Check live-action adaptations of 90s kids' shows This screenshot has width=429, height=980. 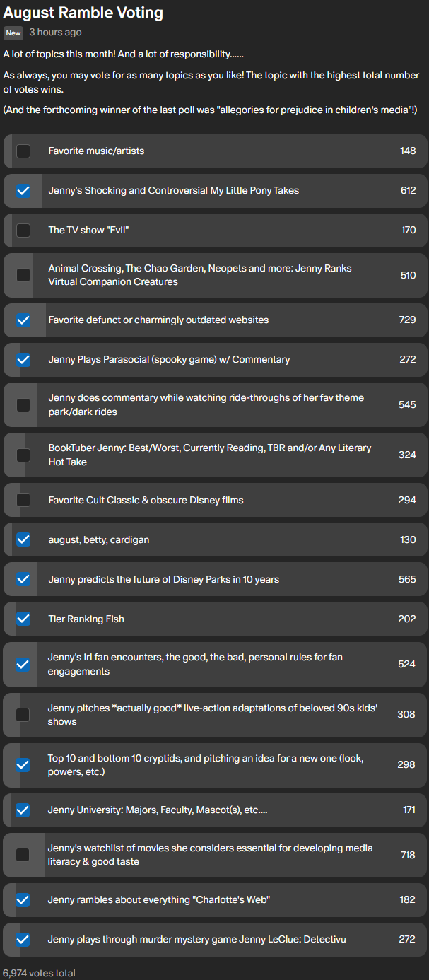coord(23,715)
